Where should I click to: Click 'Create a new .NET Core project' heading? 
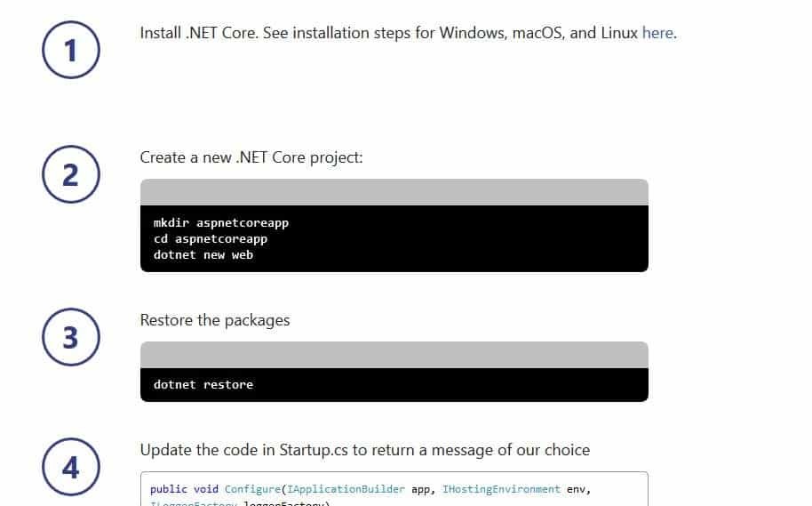click(251, 157)
